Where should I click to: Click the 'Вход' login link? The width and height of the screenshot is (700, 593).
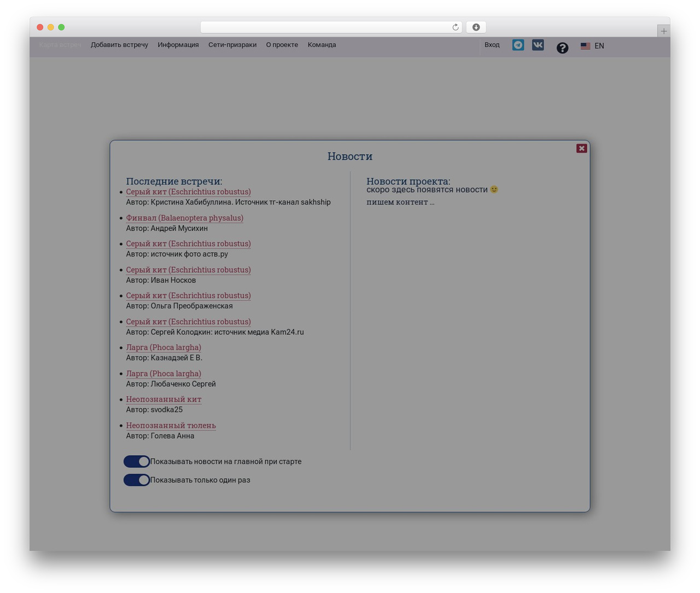click(x=492, y=45)
